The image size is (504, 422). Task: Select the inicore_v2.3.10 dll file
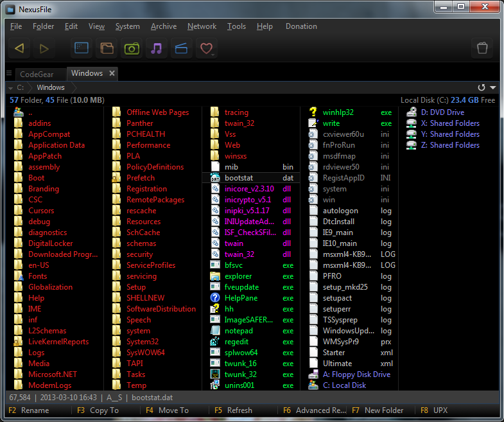251,189
